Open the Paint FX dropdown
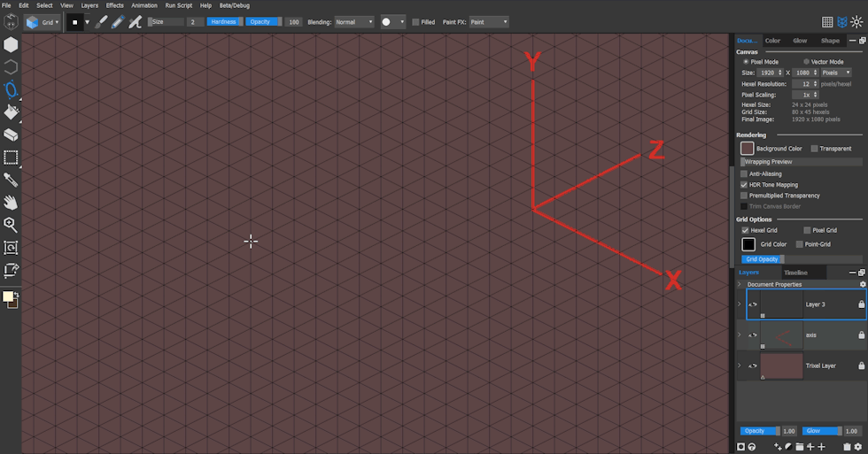This screenshot has width=868, height=454. (x=488, y=22)
